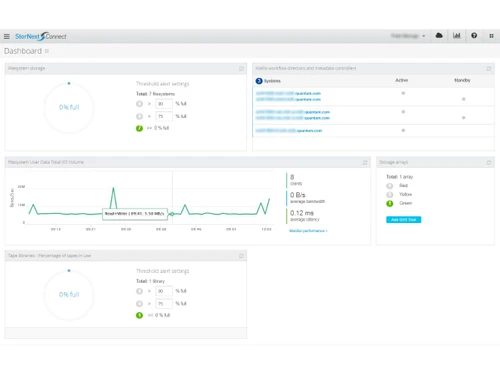
Task: Select the greater than 75% indicator in Tape libraries
Action: [139, 304]
